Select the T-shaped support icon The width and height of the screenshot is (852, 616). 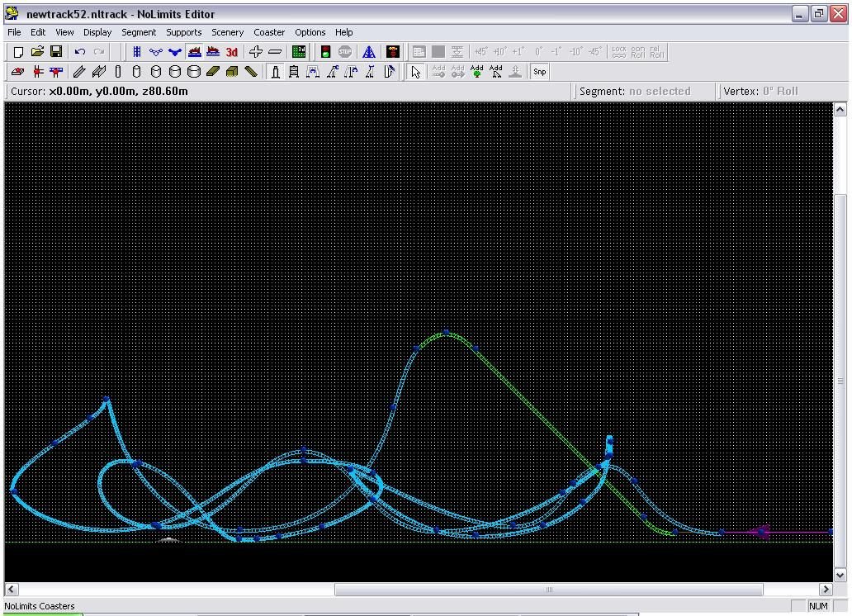(351, 71)
